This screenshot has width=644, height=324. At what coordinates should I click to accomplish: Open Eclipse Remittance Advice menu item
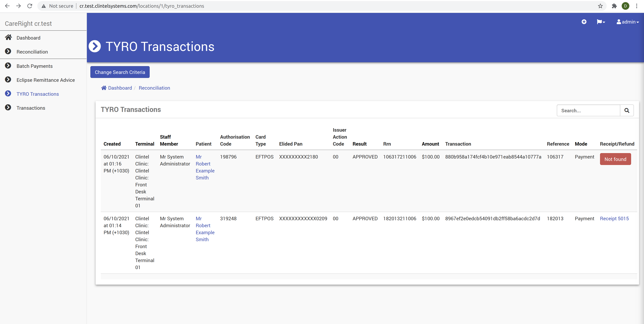pos(46,80)
